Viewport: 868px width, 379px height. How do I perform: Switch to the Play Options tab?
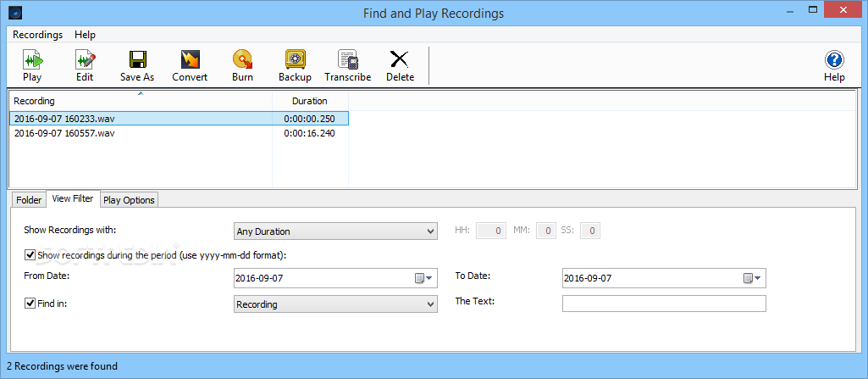click(129, 200)
